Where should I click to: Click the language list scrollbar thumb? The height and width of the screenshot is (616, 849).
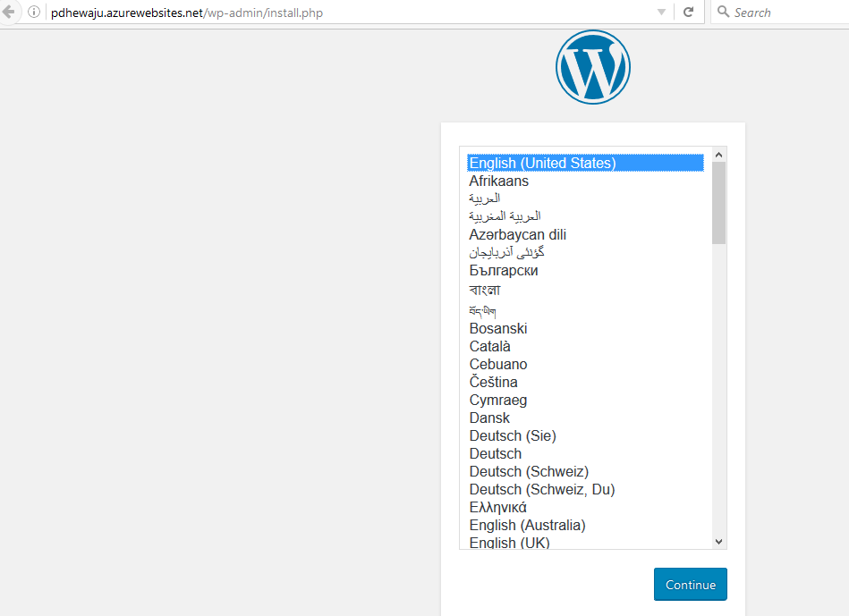coord(718,203)
